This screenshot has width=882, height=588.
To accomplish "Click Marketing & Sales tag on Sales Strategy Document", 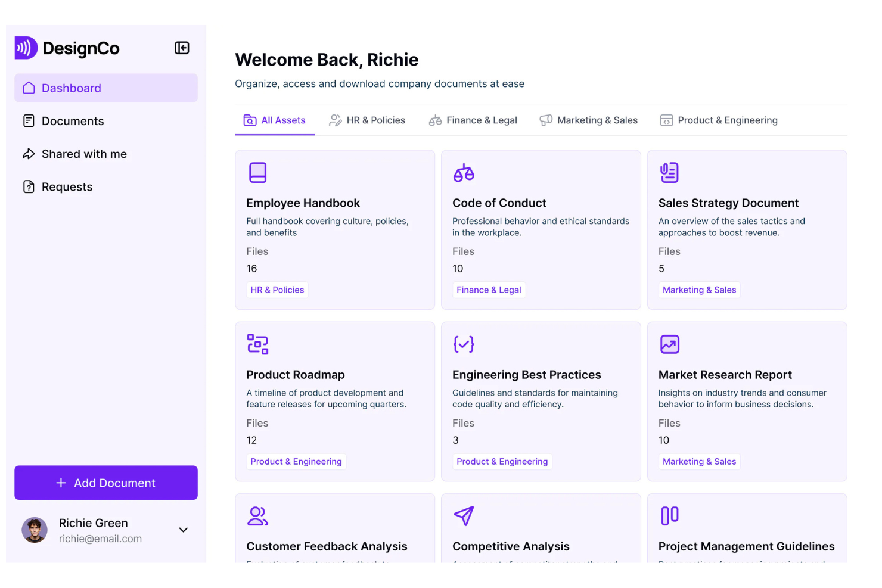I will (x=699, y=290).
